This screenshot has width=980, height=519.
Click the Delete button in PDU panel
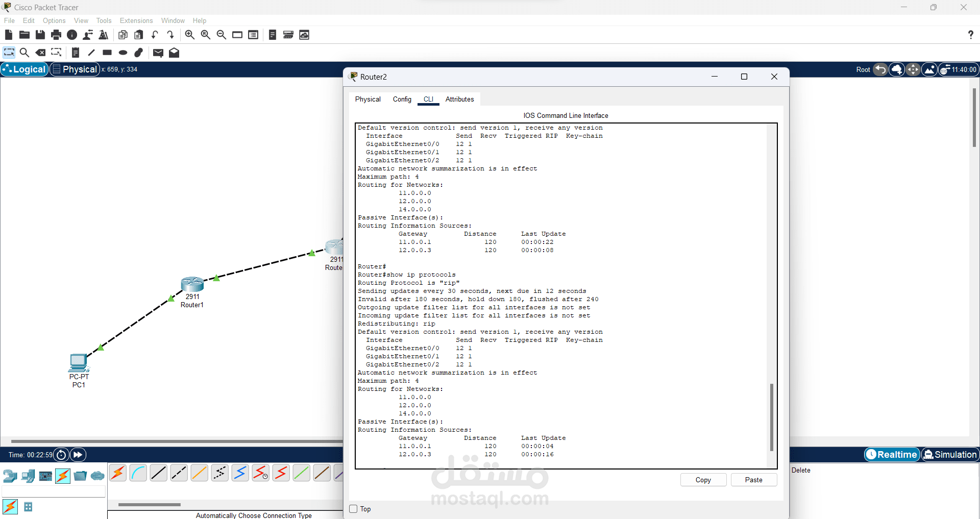(801, 470)
